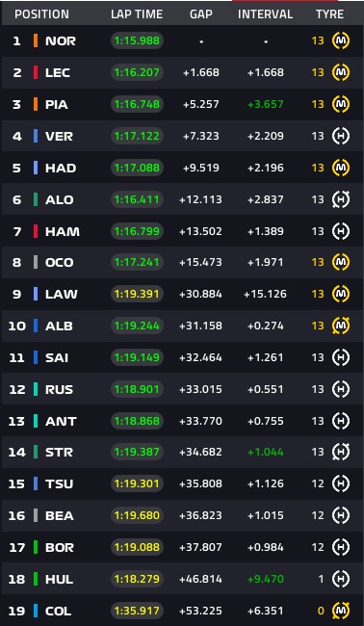Click Alonso's hard tyre icon
Image resolution: width=364 pixels, height=626 pixels.
[341, 199]
